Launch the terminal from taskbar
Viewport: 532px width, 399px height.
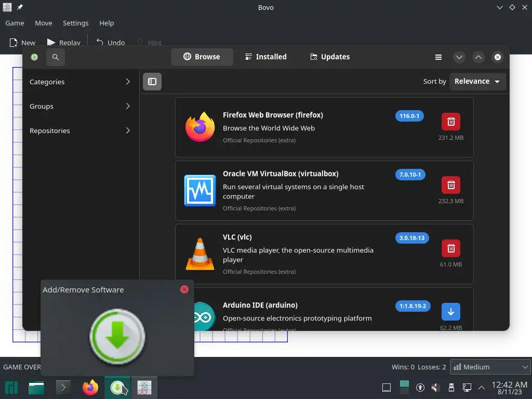tap(63, 388)
